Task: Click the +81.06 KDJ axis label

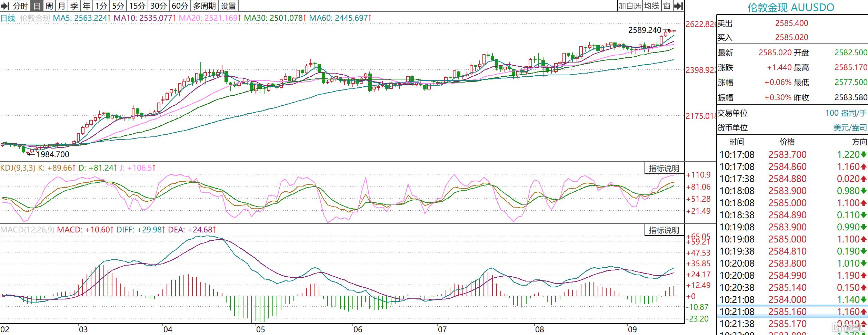Action: click(698, 187)
